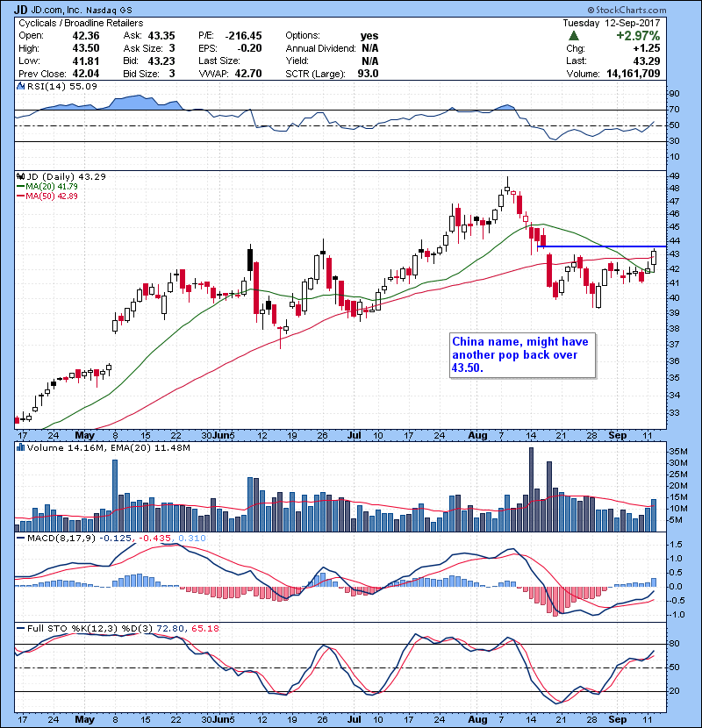
Task: Click the blue horizontal resistance line near 43.50
Action: coord(602,246)
